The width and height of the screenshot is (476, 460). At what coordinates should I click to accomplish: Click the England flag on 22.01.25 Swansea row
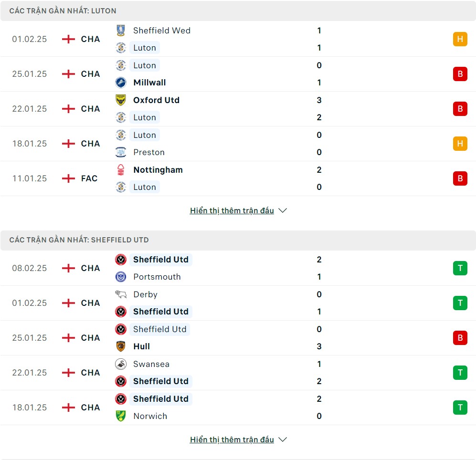point(68,373)
